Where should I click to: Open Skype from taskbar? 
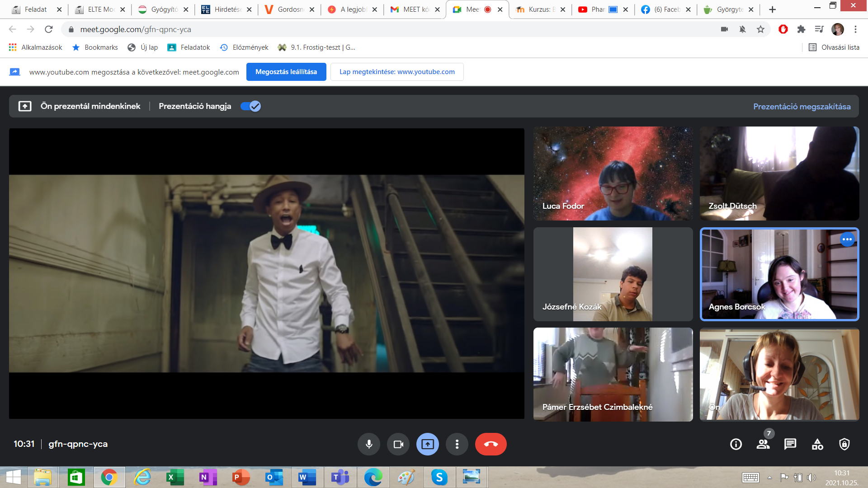(x=439, y=477)
